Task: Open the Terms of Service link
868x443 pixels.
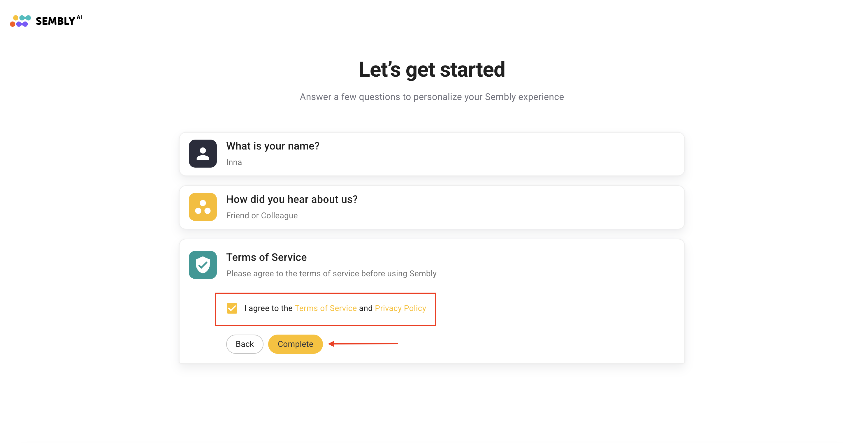Action: [325, 308]
